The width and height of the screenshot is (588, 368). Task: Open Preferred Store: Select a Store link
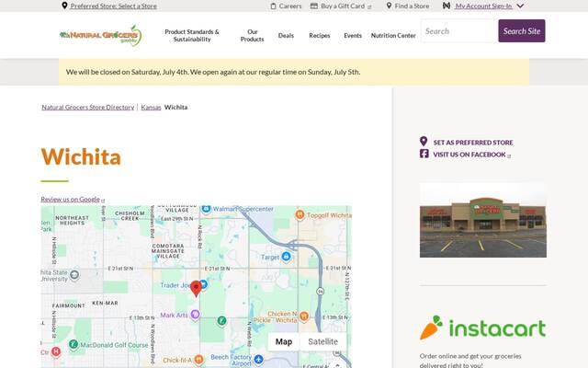click(114, 6)
